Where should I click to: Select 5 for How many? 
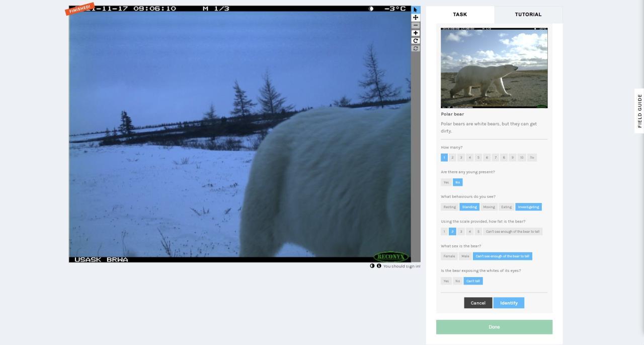478,158
